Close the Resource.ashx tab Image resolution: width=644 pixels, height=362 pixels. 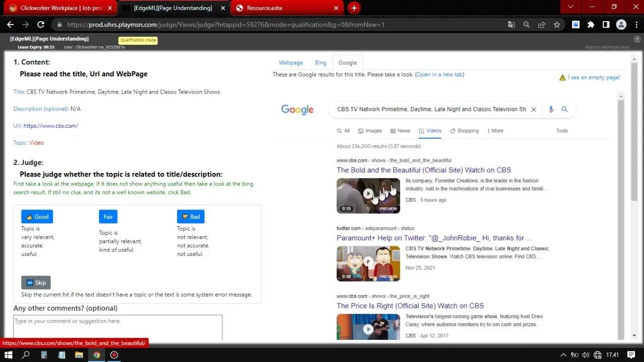(x=336, y=8)
